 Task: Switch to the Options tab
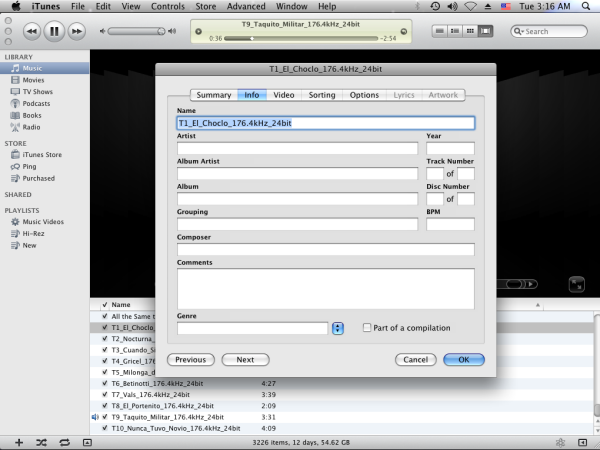(364, 95)
